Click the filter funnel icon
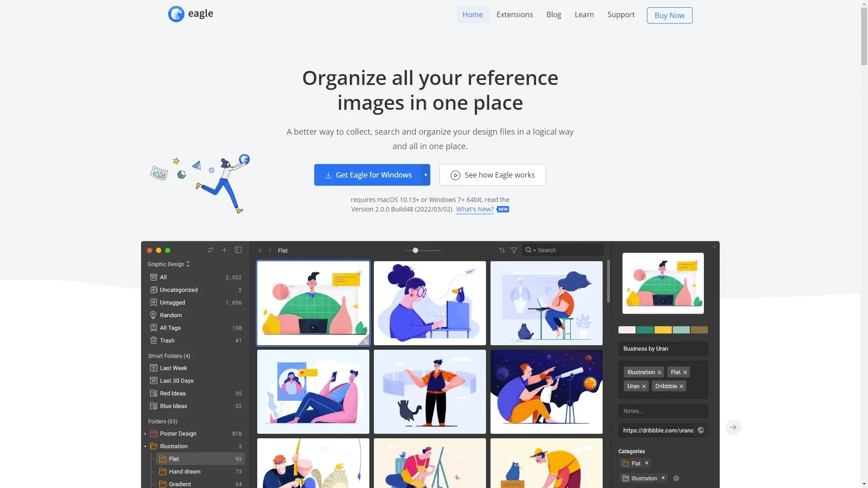This screenshot has width=868, height=488. click(x=514, y=250)
